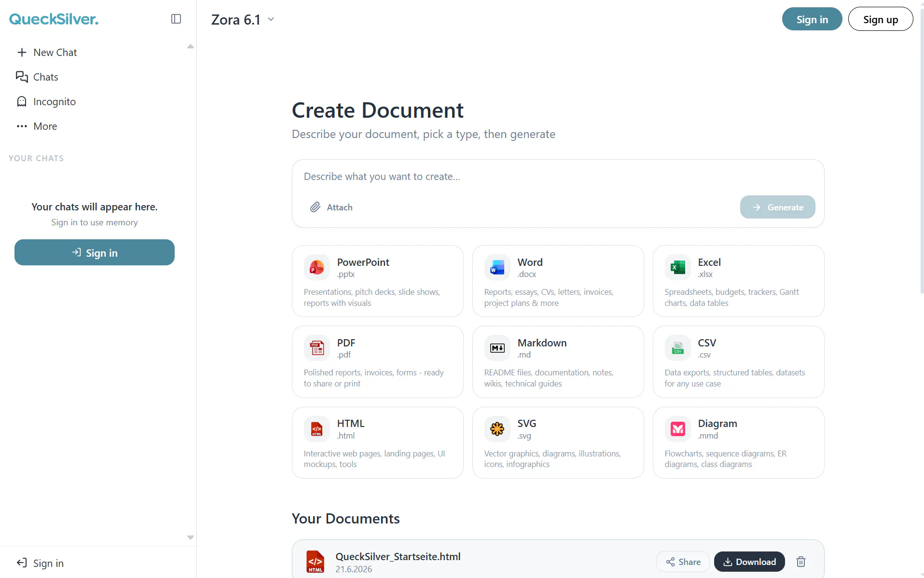The height and width of the screenshot is (578, 924).
Task: Choose the SVG document type card
Action: (558, 442)
